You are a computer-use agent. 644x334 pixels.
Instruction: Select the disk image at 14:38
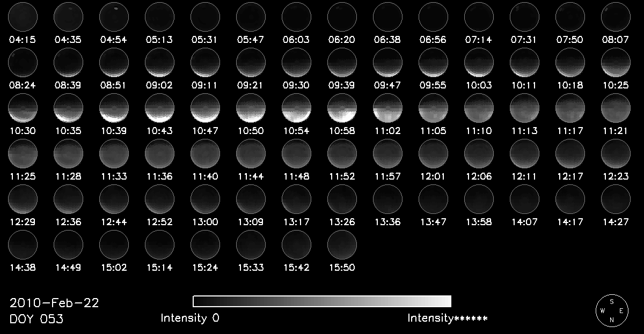pos(23,246)
